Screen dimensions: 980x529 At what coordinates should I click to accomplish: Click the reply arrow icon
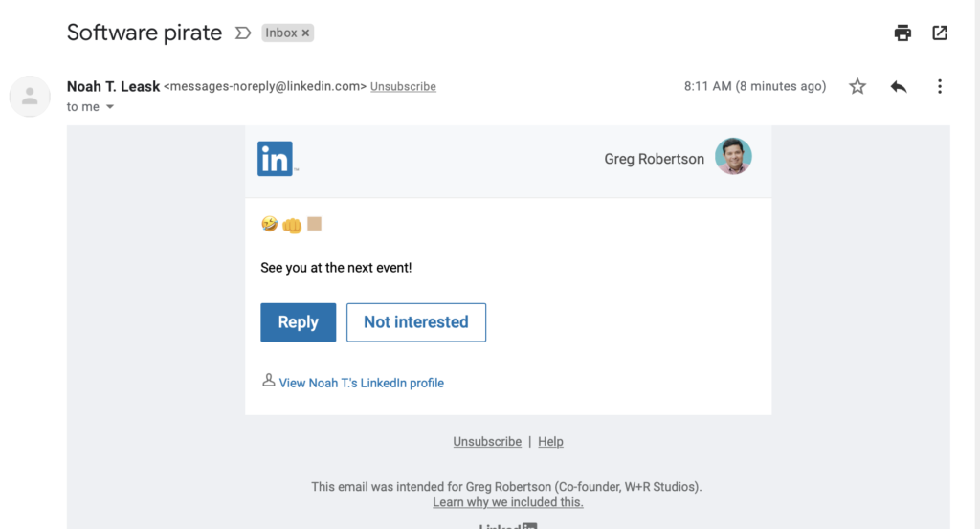[x=899, y=87]
